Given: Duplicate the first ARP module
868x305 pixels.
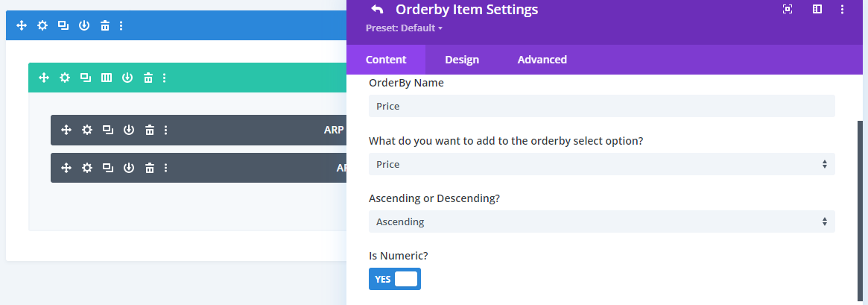Looking at the screenshot, I should click(108, 130).
